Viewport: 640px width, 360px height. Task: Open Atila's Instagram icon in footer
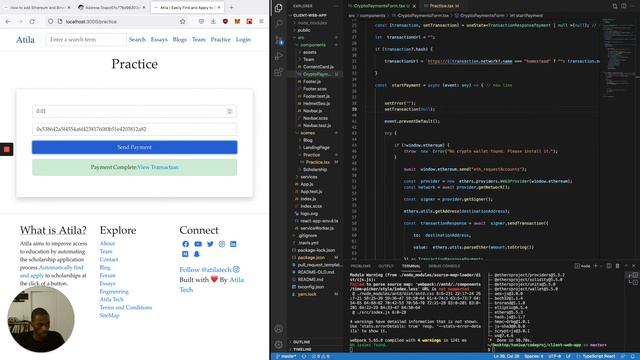tap(222, 244)
